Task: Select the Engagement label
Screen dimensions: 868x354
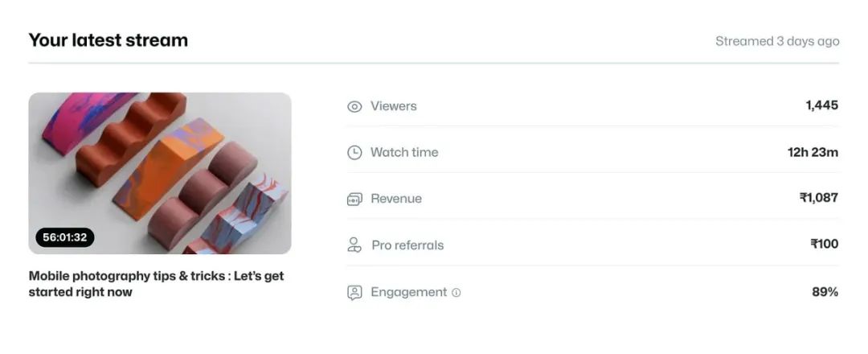Action: click(x=408, y=292)
